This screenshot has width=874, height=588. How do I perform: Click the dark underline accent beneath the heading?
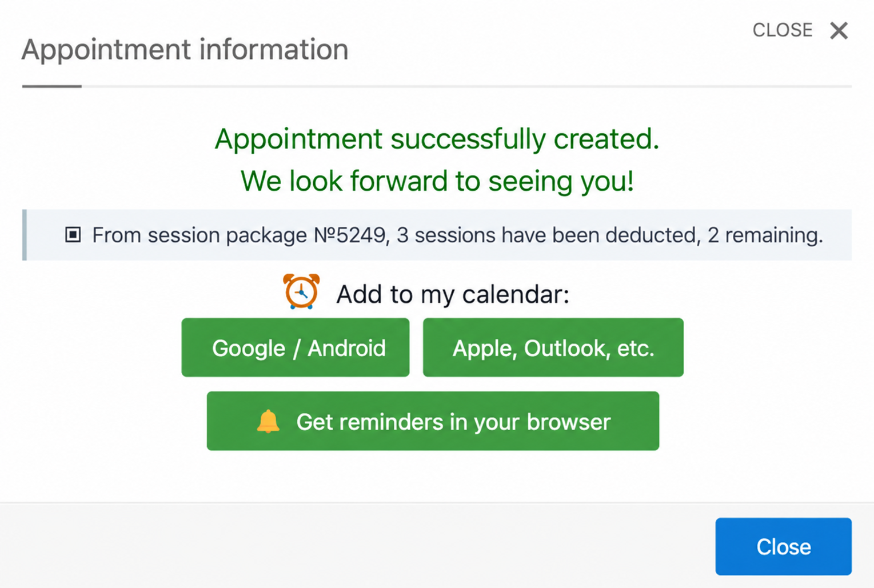[51, 86]
